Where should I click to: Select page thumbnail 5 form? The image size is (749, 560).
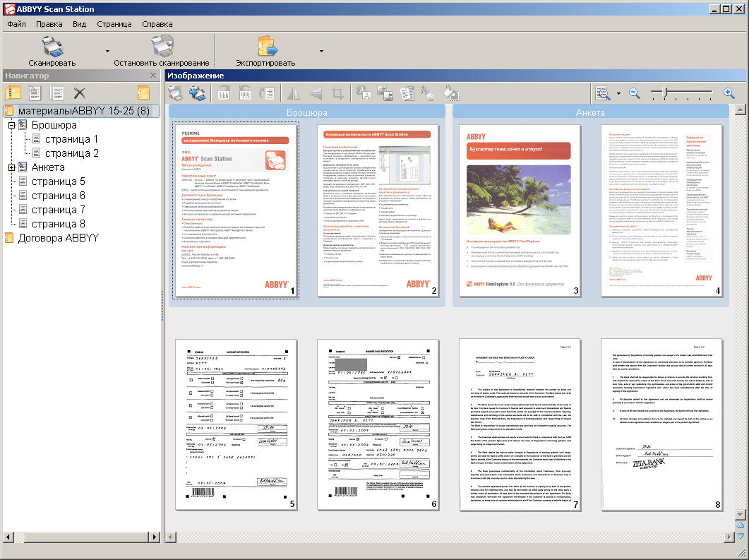click(x=236, y=424)
